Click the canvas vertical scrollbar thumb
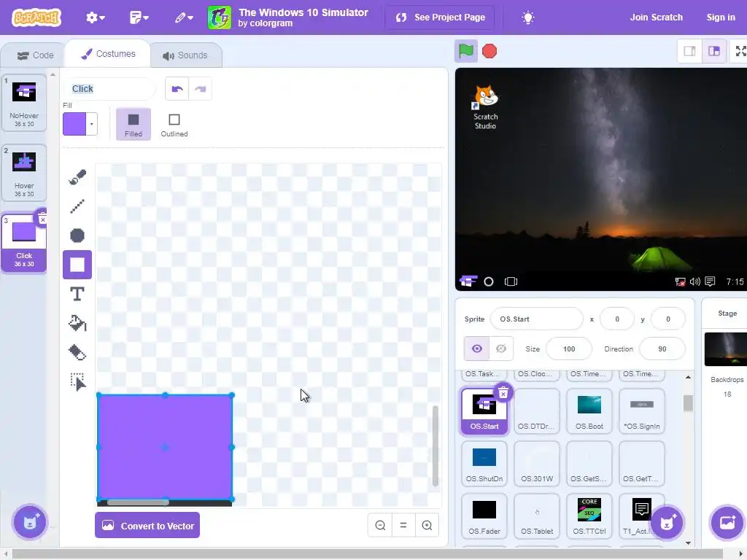Screen dimensions: 747x560 435,446
